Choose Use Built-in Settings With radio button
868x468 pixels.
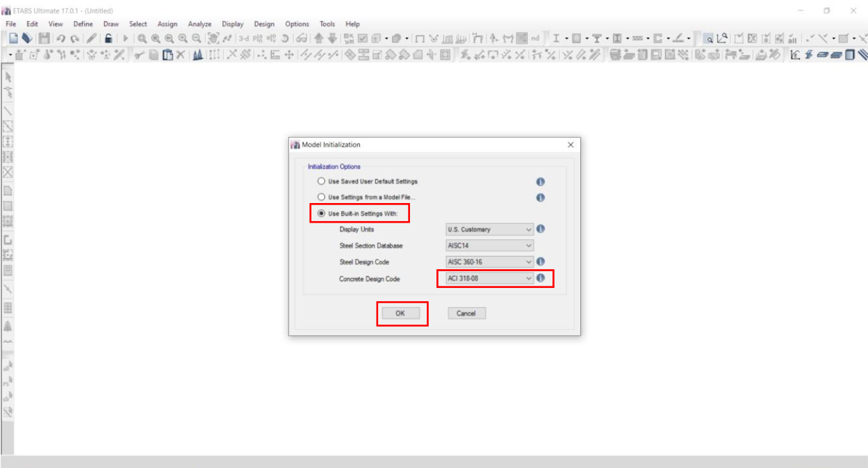[x=321, y=213]
